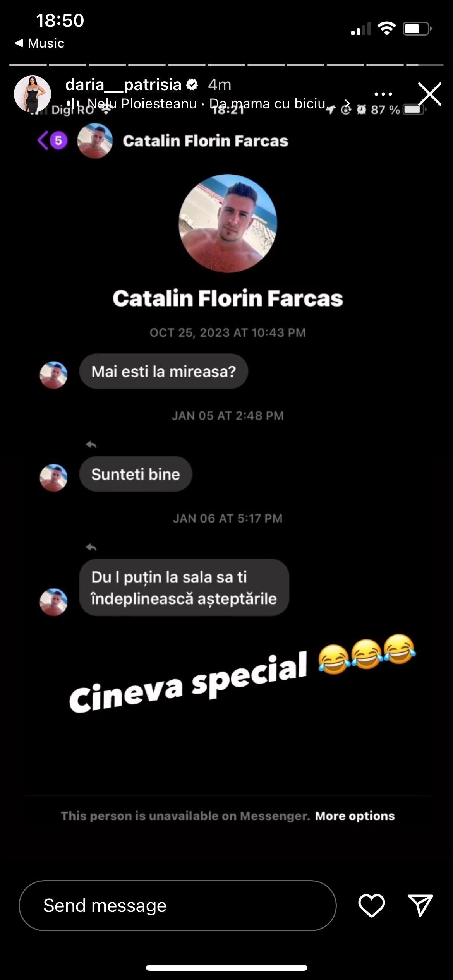
Task: Tap Catalin Florin Farcas's large profile photo
Action: click(x=228, y=223)
